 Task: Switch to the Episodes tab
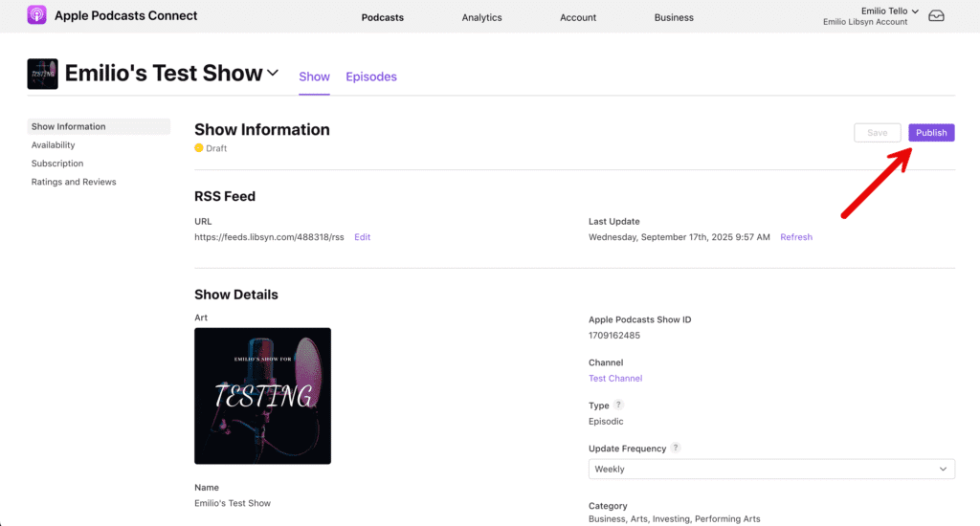(371, 77)
